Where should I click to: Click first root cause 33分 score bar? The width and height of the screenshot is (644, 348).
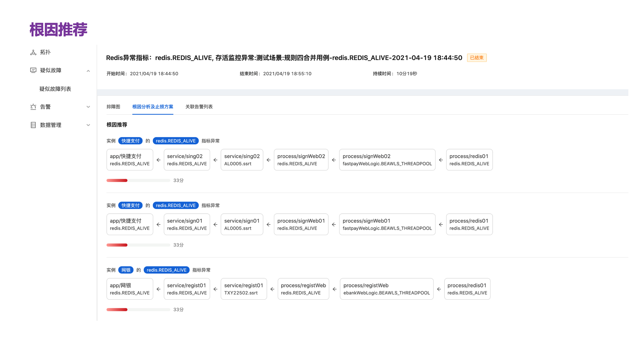coord(138,180)
